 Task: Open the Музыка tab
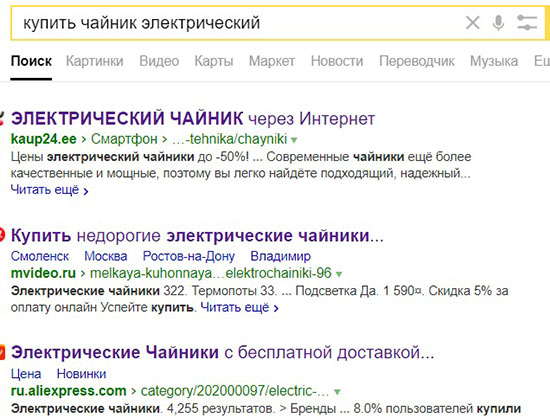click(x=494, y=61)
